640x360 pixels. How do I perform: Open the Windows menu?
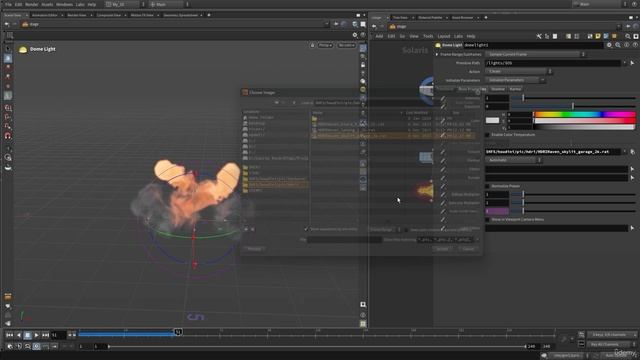(64, 4)
